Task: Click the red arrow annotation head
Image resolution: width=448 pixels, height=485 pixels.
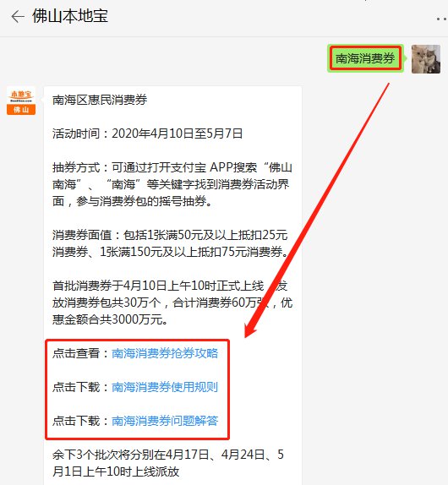Action: [251, 329]
